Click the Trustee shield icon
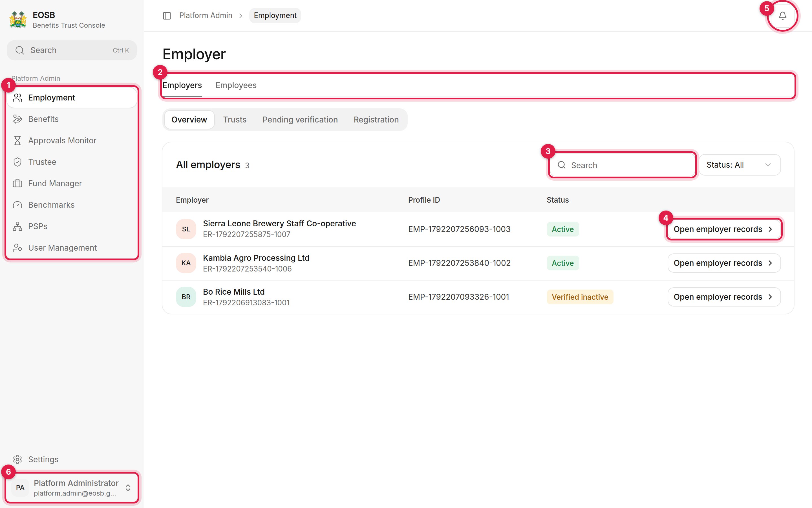 pyautogui.click(x=17, y=162)
